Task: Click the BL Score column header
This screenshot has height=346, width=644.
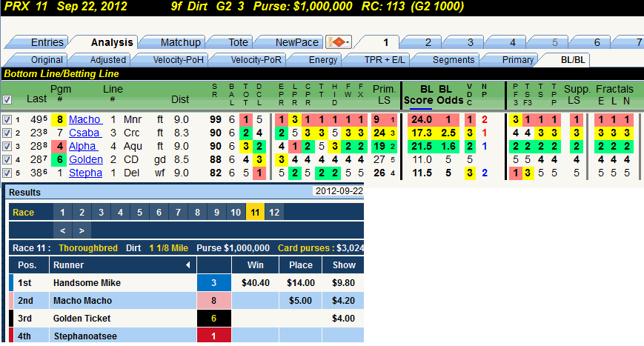Action: tap(418, 95)
